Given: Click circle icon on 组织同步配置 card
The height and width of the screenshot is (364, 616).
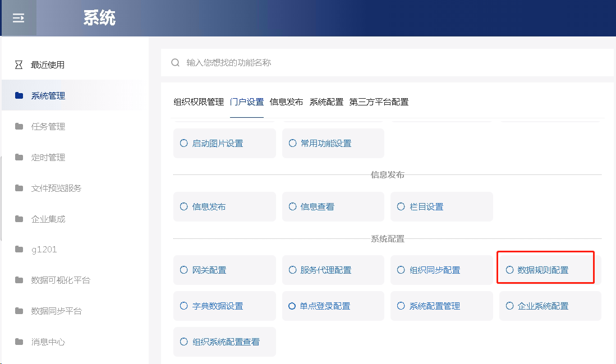Looking at the screenshot, I should pos(401,270).
